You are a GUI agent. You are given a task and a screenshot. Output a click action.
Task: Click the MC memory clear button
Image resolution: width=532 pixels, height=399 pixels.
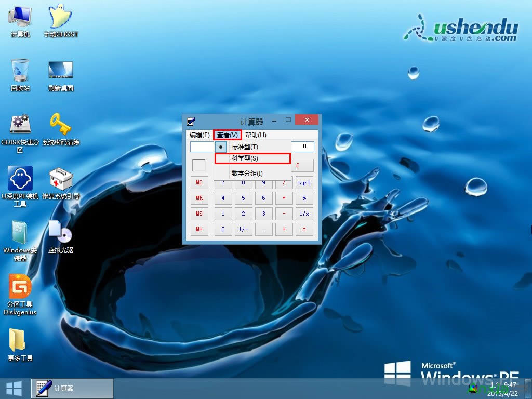(199, 182)
